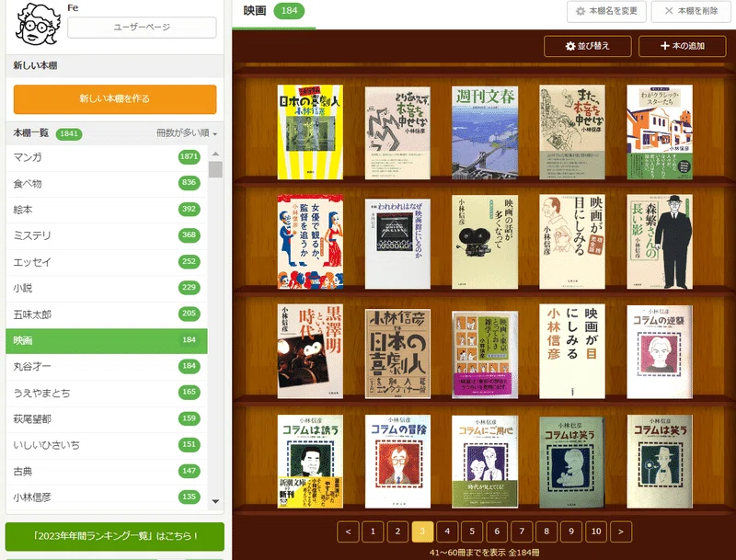Open the last コラムは笑う cover with red title
The height and width of the screenshot is (560, 736).
[660, 462]
